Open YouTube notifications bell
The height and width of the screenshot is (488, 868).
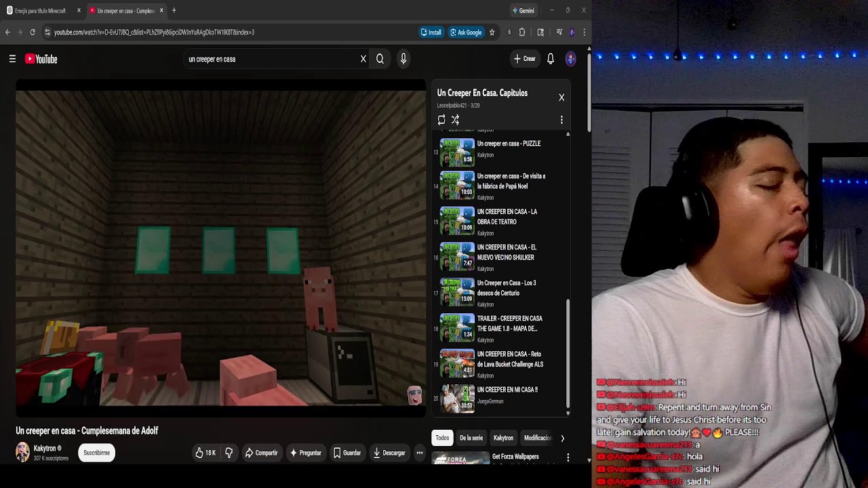coord(551,59)
